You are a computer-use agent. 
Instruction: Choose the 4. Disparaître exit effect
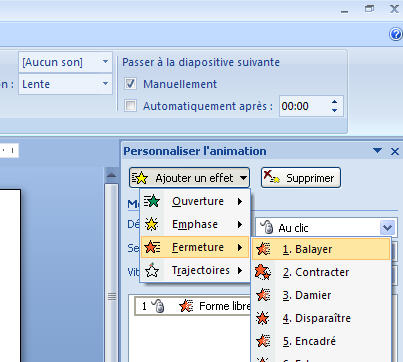321,318
